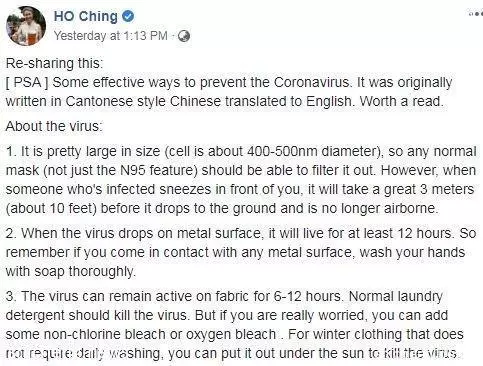Click the '[ PSA ]' tag text
Image resolution: width=483 pixels, height=366 pixels.
(x=27, y=82)
